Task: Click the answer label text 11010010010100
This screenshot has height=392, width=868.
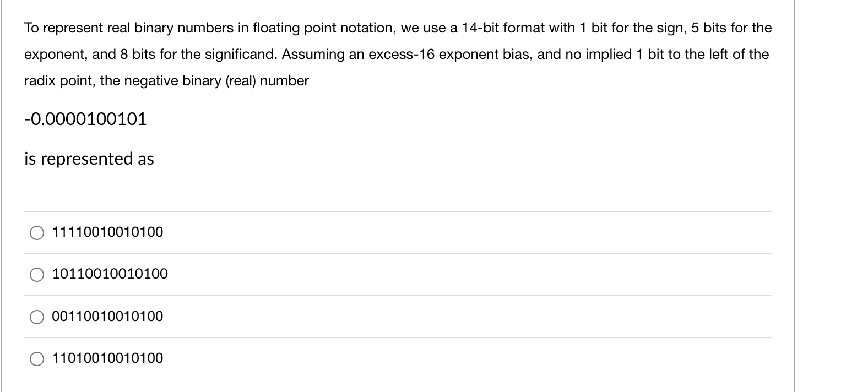Action: pos(107,358)
